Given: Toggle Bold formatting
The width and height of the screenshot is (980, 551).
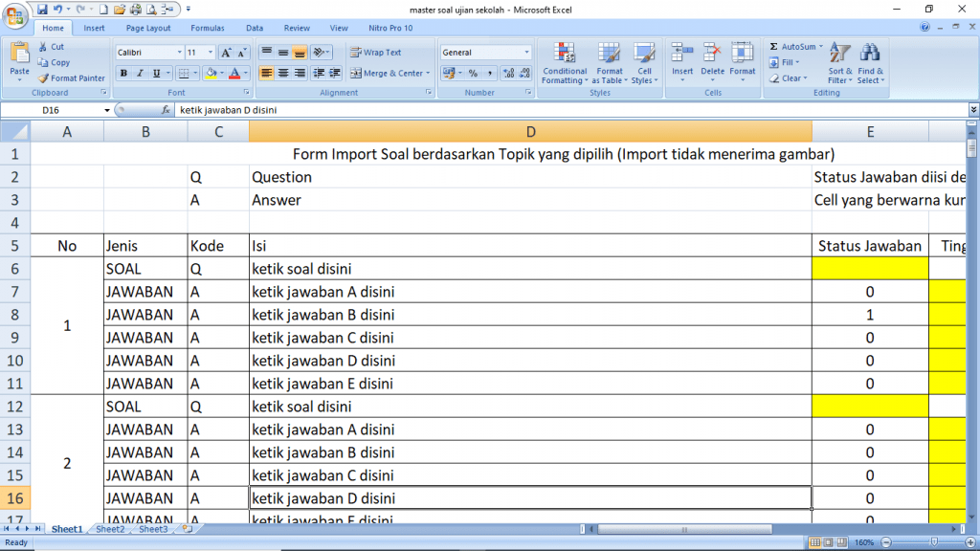Looking at the screenshot, I should click(x=123, y=73).
